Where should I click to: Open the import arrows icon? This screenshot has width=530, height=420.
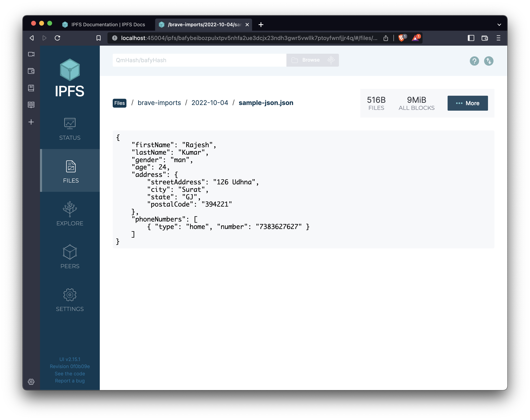[489, 61]
